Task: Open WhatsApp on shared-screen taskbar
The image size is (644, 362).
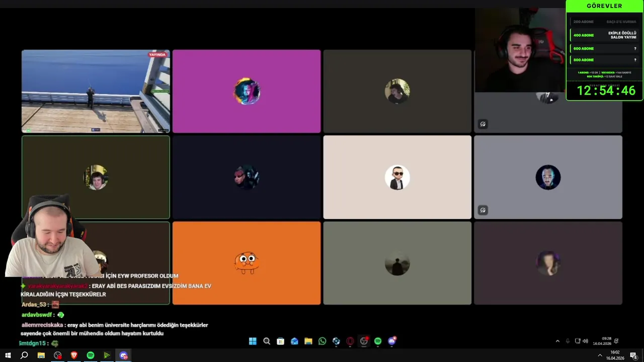Action: pyautogui.click(x=322, y=341)
